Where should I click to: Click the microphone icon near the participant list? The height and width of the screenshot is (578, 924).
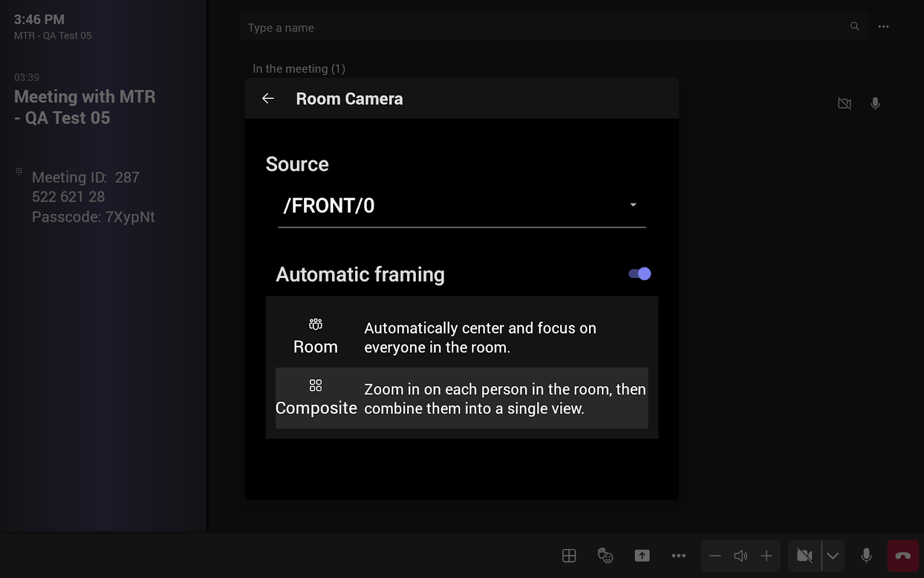(875, 103)
